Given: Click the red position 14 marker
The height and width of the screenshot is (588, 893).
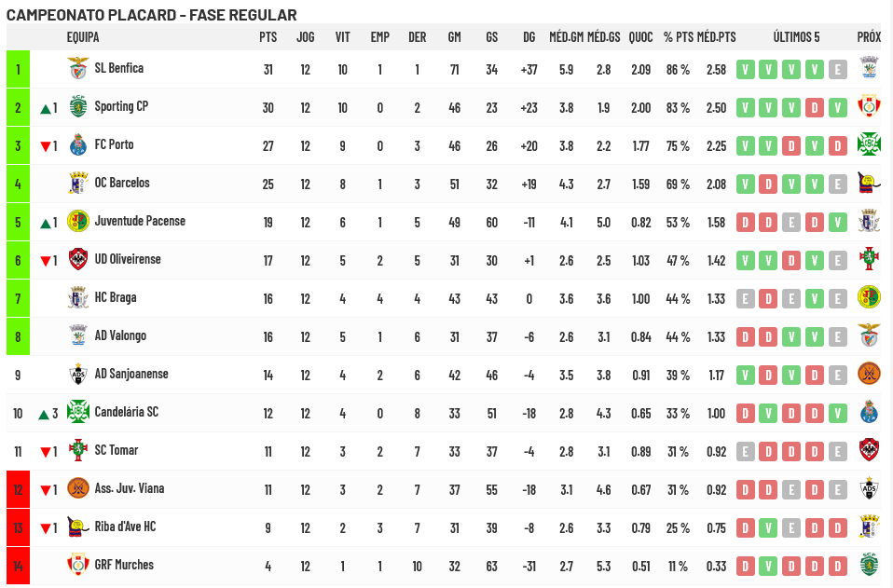Looking at the screenshot, I should pos(19,566).
